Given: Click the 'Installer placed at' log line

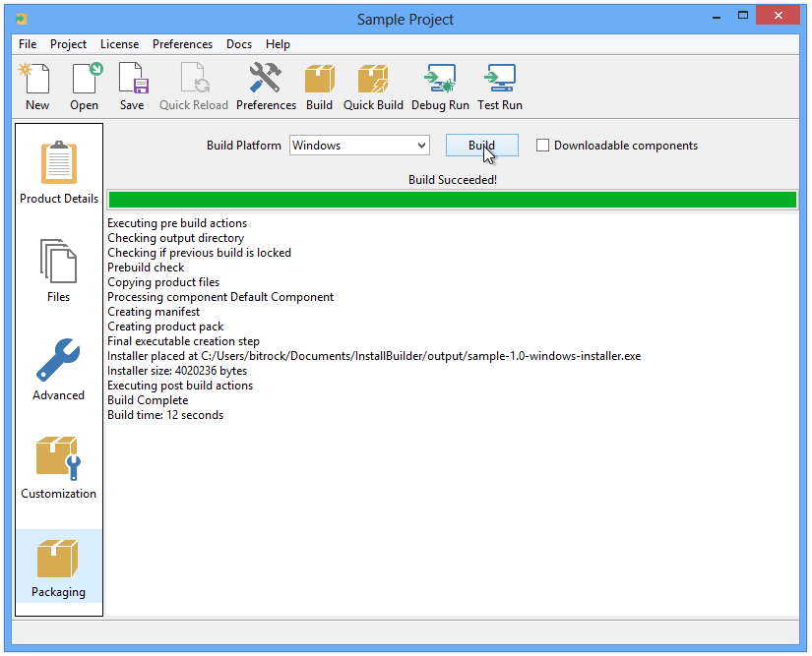Looking at the screenshot, I should coord(374,356).
